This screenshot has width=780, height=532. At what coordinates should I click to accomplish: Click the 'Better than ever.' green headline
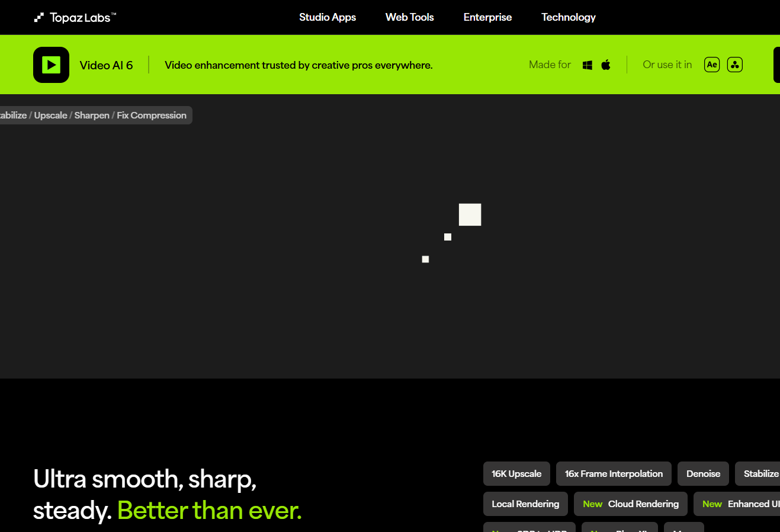coord(210,510)
